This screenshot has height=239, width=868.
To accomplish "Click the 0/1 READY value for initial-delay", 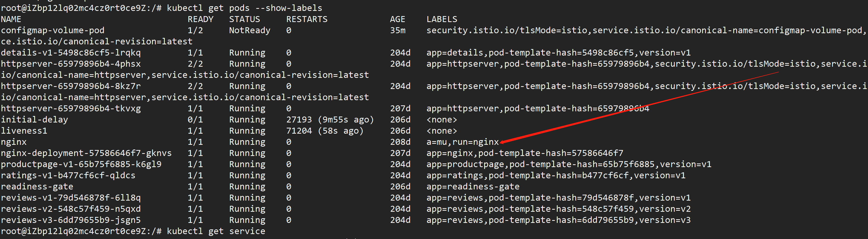I will [x=195, y=120].
